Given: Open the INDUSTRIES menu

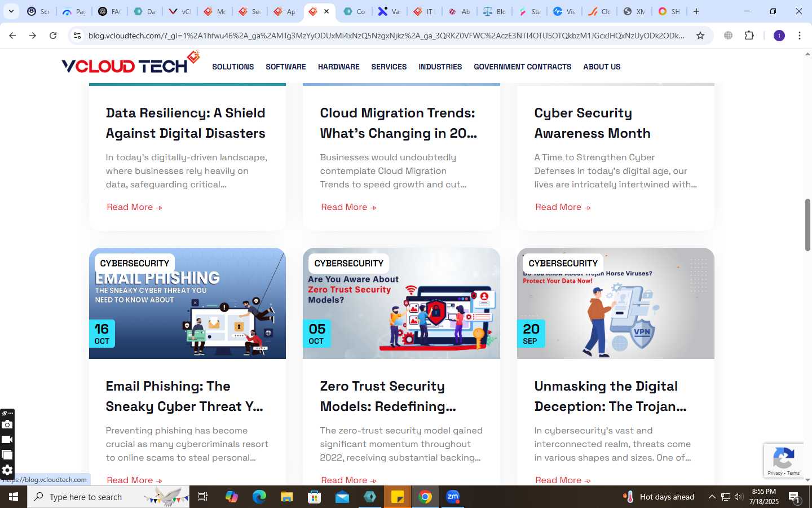Looking at the screenshot, I should [x=440, y=67].
